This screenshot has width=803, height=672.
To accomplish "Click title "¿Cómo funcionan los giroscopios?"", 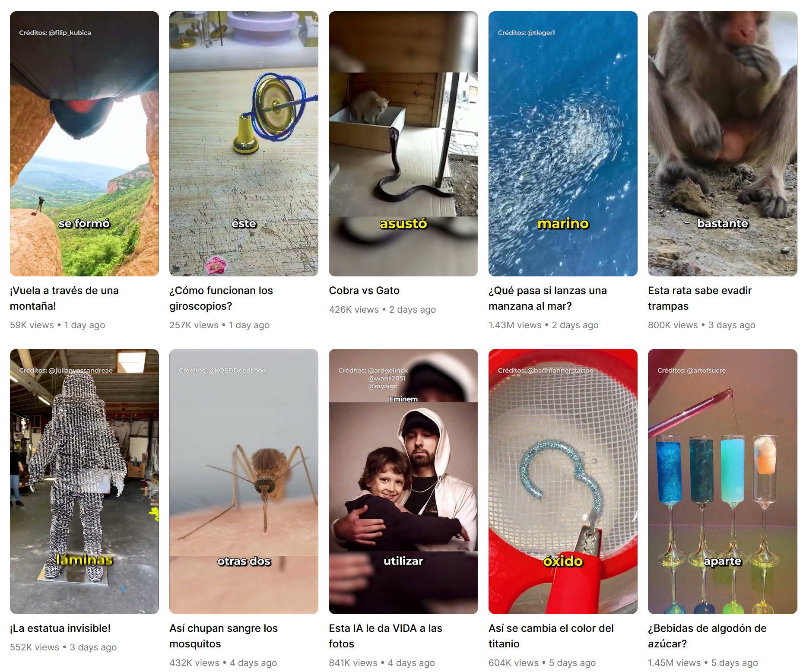I will [x=221, y=298].
